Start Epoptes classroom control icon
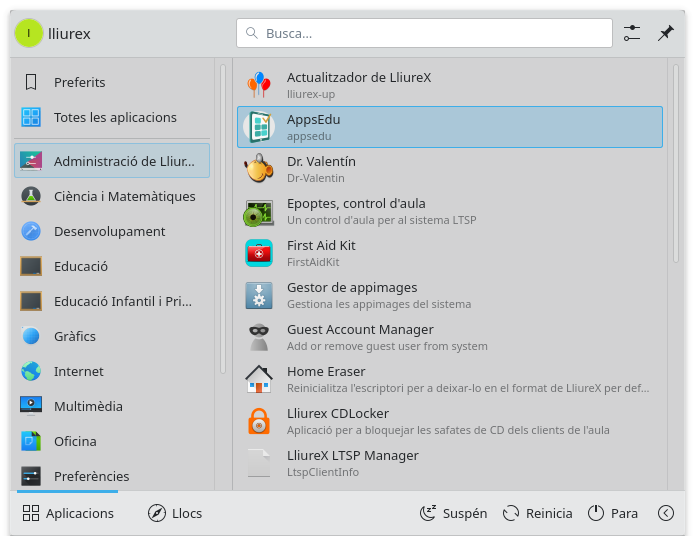The height and width of the screenshot is (536, 695). click(259, 211)
